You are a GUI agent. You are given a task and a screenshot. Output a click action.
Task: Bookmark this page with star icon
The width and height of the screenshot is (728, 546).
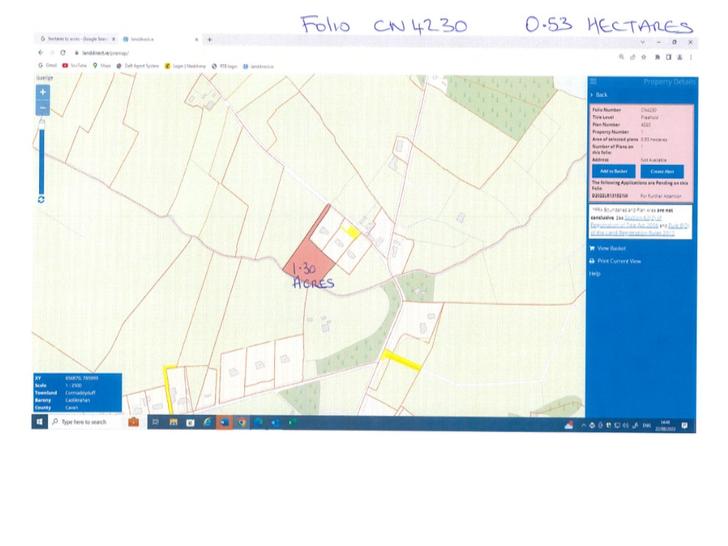point(644,57)
